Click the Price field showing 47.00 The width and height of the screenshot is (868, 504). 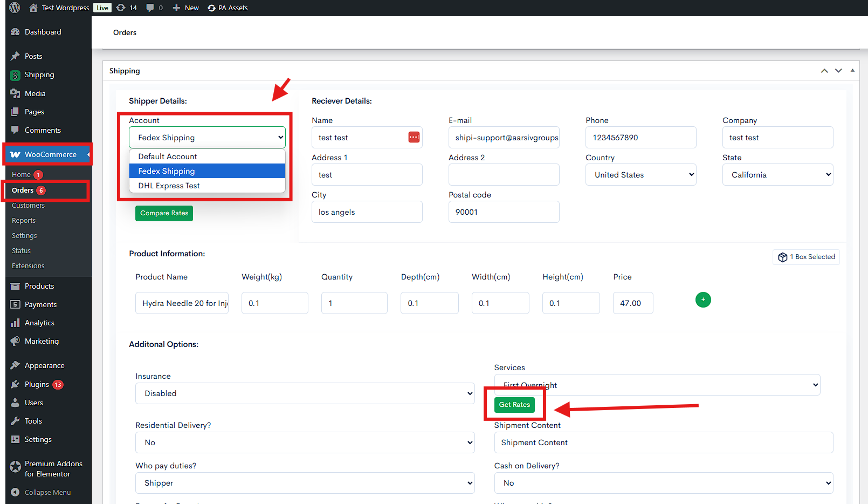click(x=633, y=303)
